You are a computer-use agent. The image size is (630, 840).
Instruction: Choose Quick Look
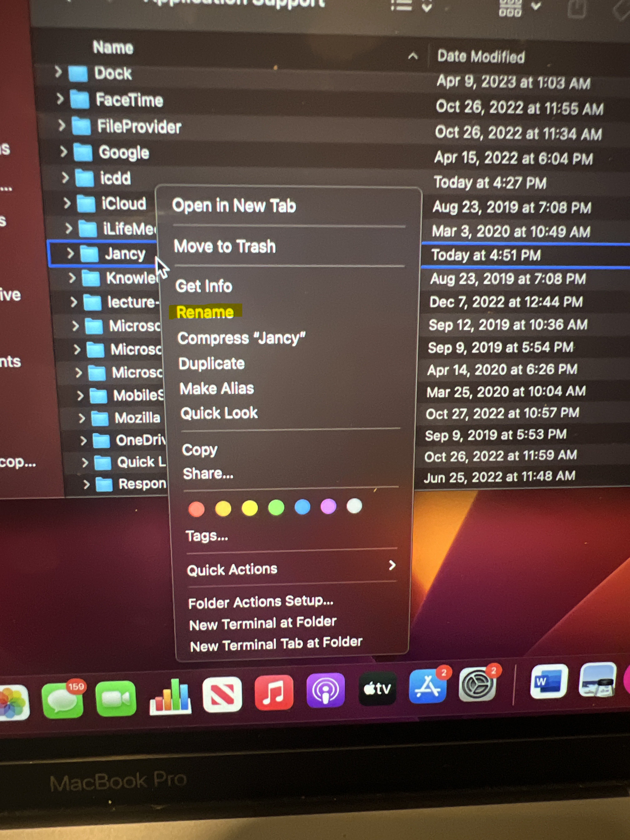pos(219,413)
